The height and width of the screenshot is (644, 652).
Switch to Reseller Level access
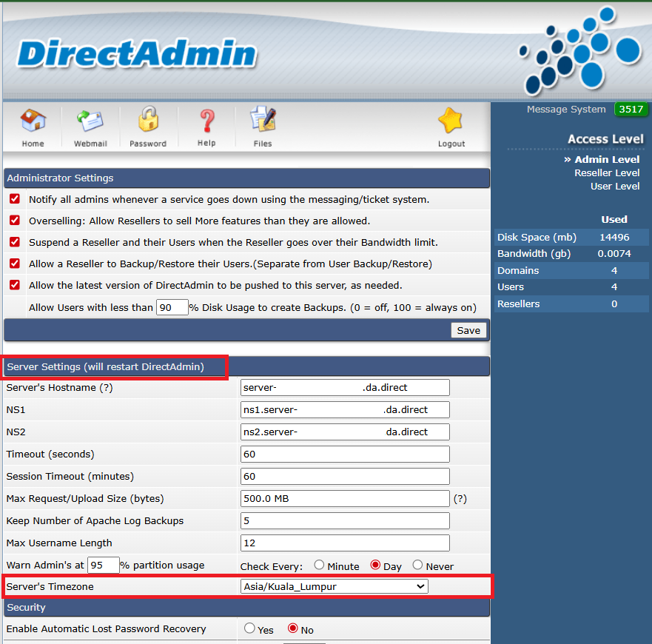point(607,172)
